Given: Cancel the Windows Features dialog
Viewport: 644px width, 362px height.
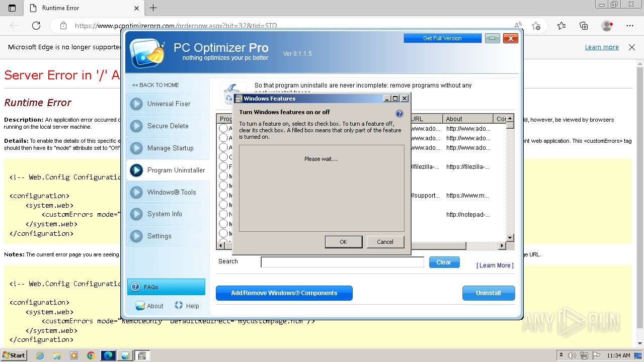Looking at the screenshot, I should click(385, 242).
